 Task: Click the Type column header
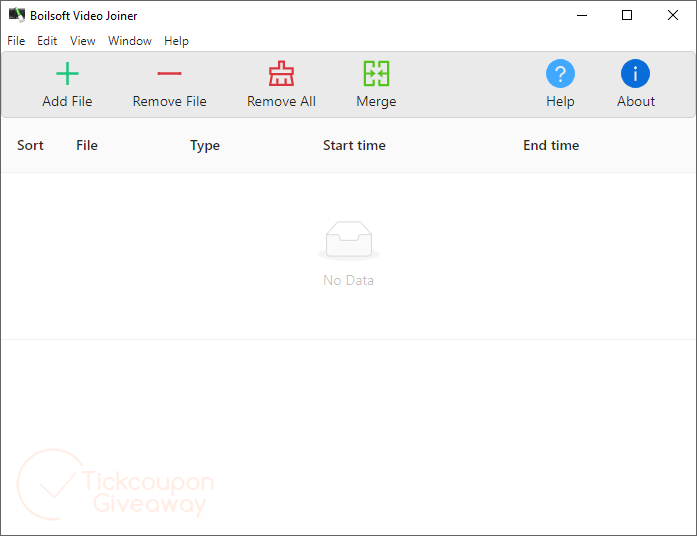(205, 146)
